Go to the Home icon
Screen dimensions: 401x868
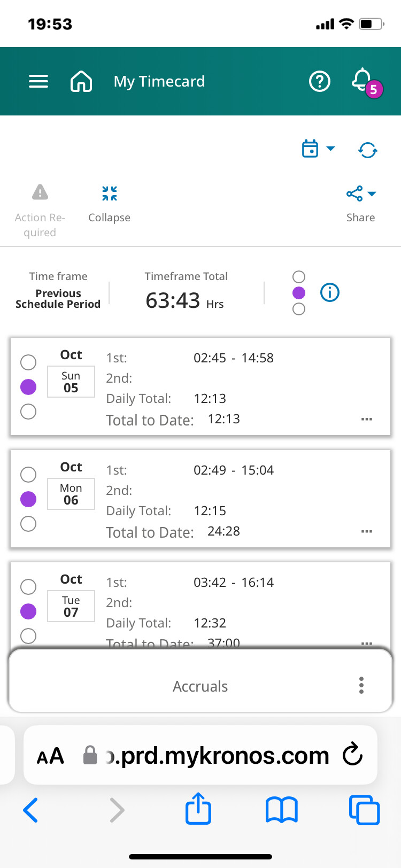coord(81,81)
